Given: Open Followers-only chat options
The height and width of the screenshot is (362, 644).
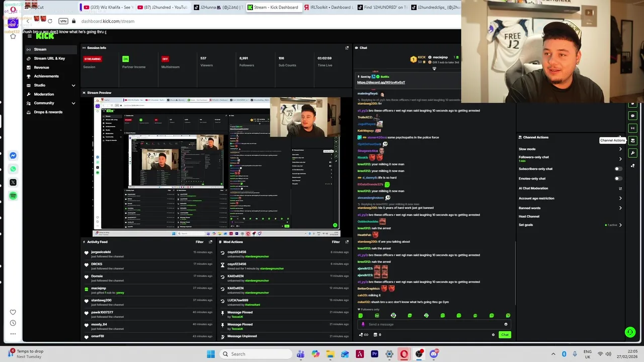Looking at the screenshot, I should [x=570, y=158].
